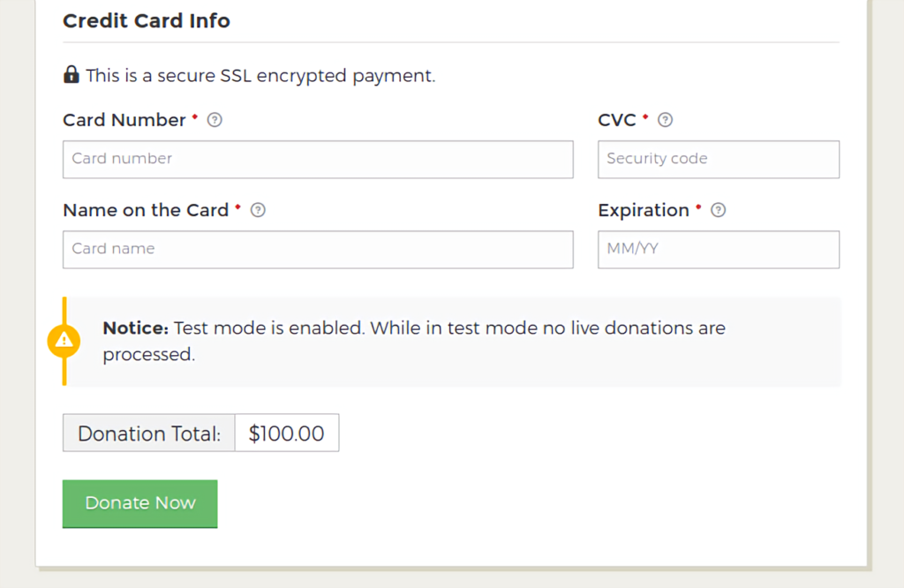Click the Expiration help question icon

tap(718, 210)
